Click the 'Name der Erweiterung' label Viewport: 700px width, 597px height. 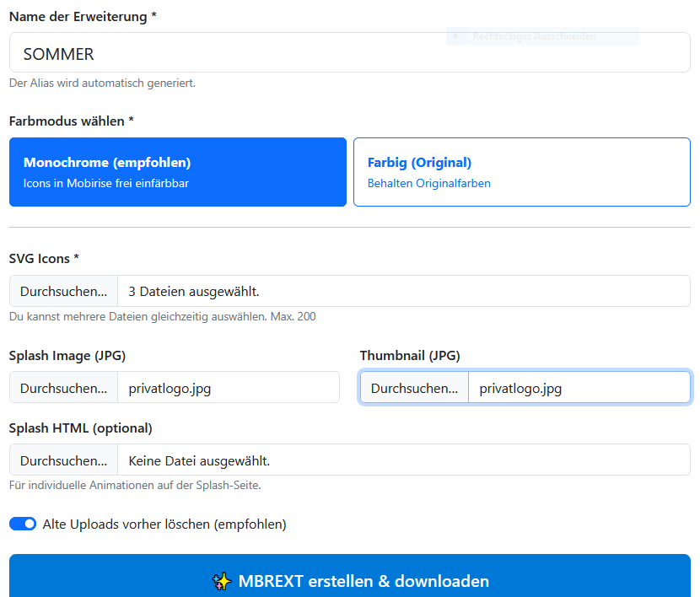pyautogui.click(x=83, y=17)
